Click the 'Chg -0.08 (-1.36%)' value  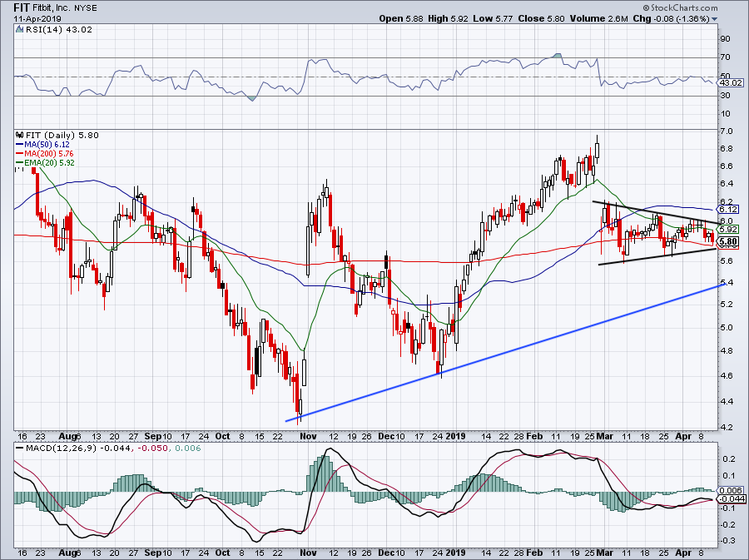click(671, 18)
